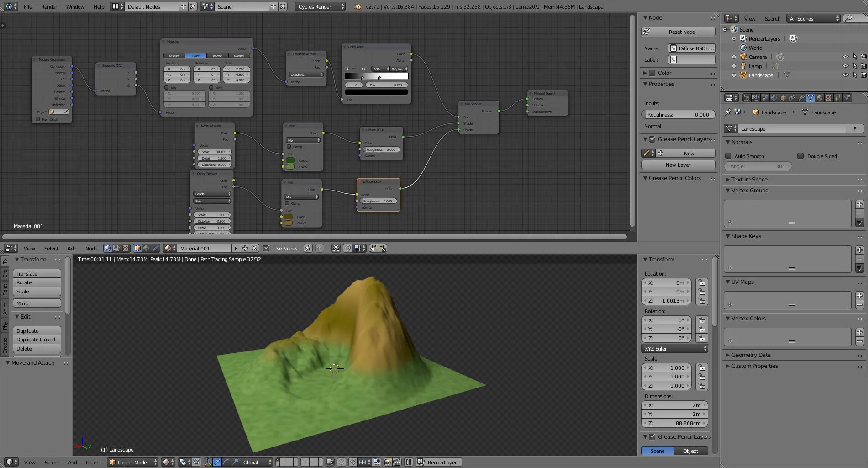Expand the Texture Space panel
Screen dimensions: 868x468
[x=749, y=180]
